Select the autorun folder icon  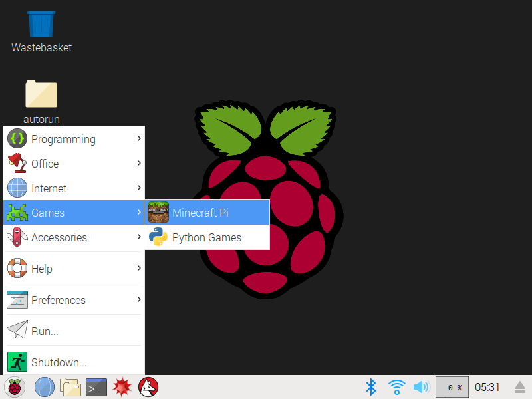tap(41, 94)
